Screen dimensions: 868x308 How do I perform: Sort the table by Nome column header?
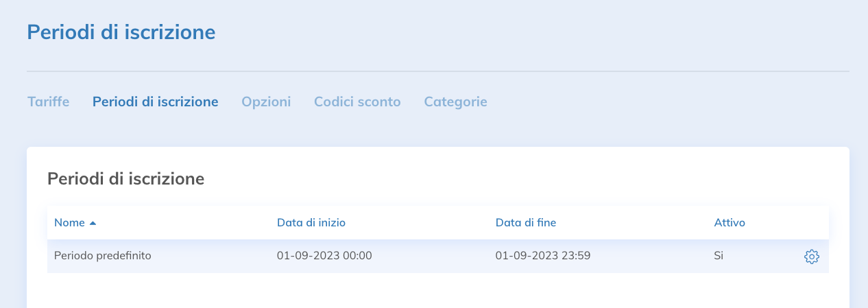point(69,222)
